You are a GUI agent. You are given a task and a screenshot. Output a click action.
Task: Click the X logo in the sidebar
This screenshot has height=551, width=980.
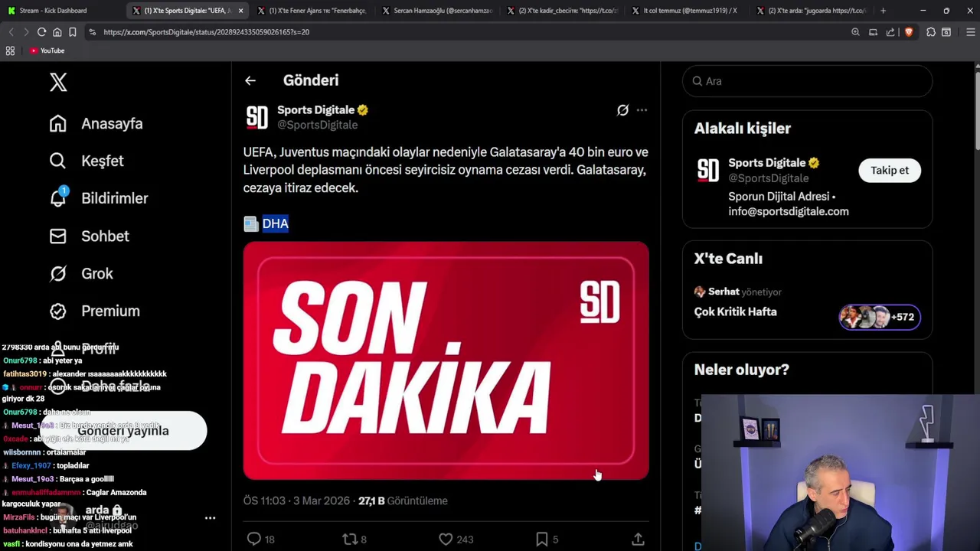(58, 82)
